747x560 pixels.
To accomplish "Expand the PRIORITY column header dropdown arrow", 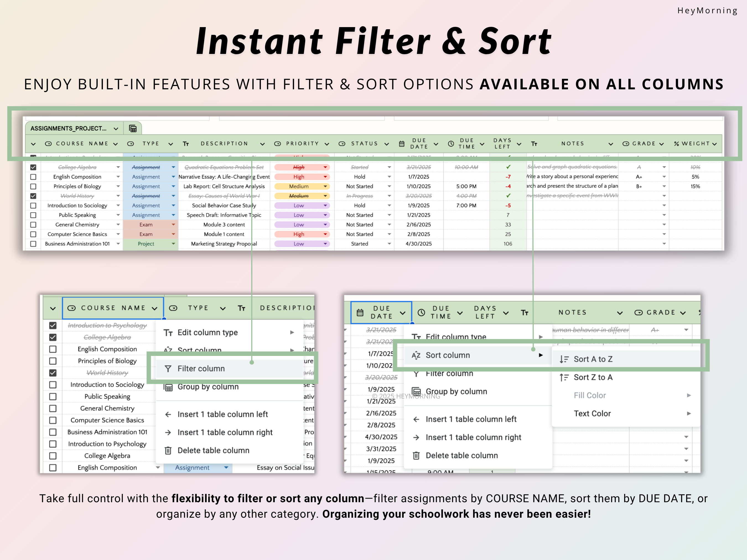I will pyautogui.click(x=327, y=144).
